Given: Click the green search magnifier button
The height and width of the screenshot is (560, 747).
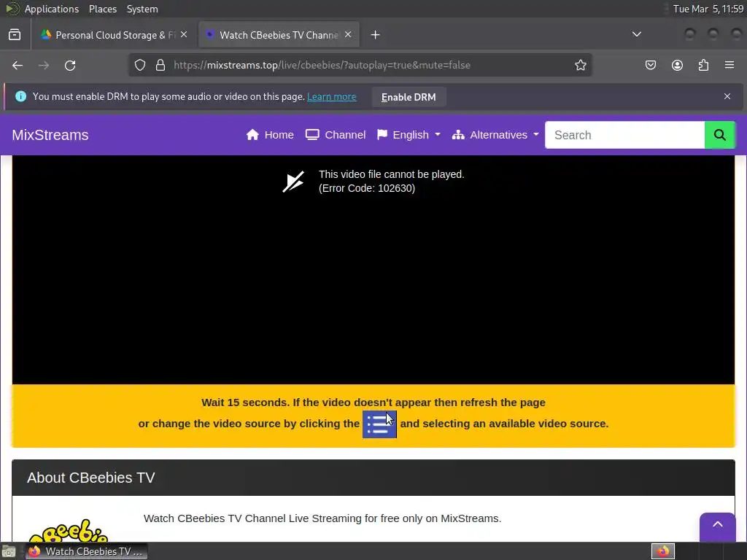Looking at the screenshot, I should pos(719,135).
